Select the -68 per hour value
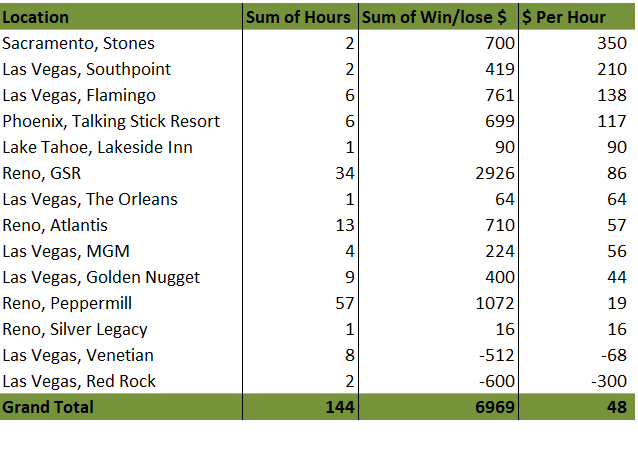This screenshot has height=451, width=638. coord(614,355)
